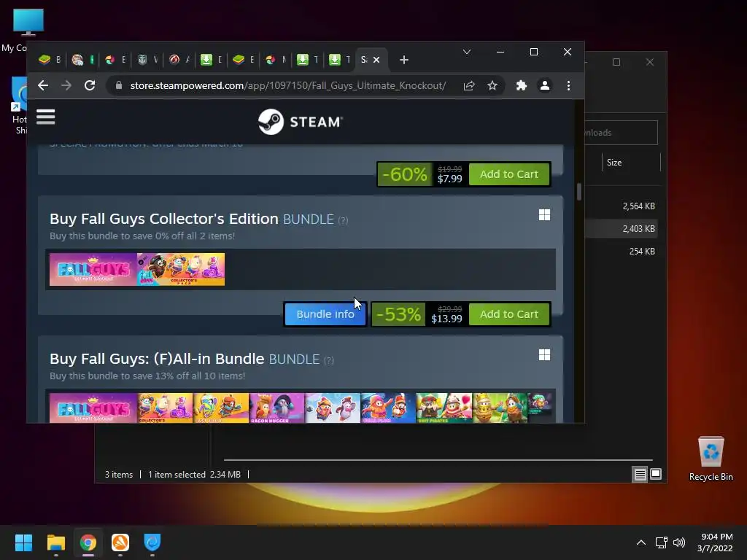Click the Steam logo in the header

tap(300, 122)
